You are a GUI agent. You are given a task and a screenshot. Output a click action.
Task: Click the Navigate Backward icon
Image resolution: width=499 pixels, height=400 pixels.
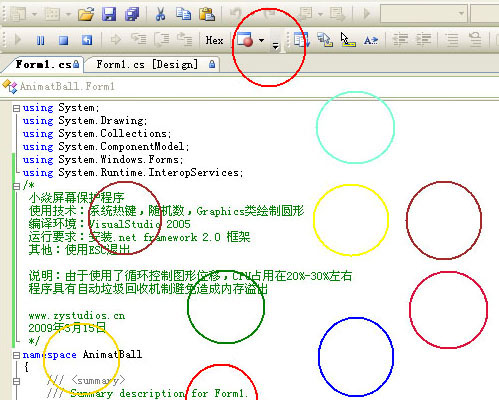tap(306, 14)
